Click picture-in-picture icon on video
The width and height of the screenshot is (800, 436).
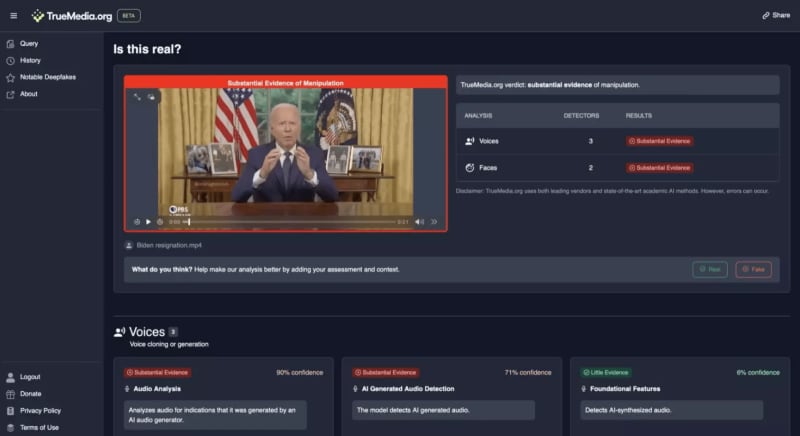point(151,97)
